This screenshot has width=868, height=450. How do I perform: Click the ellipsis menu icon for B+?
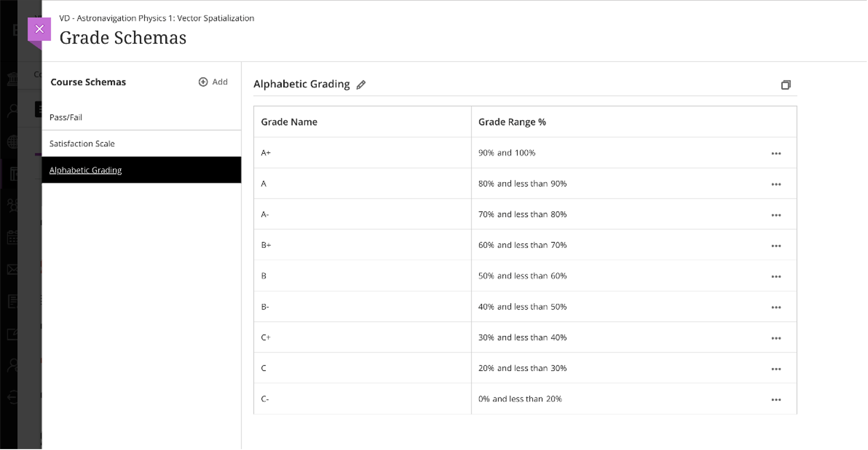point(776,246)
